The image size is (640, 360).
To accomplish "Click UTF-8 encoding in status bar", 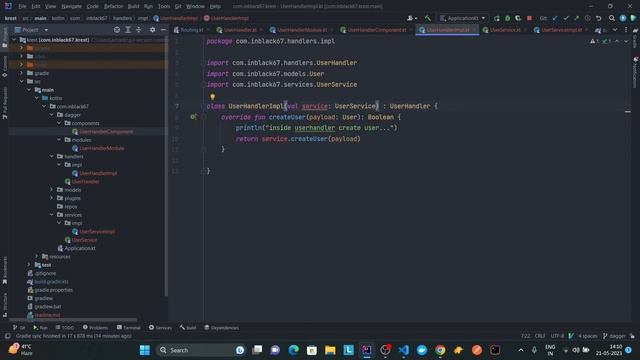I will point(557,336).
